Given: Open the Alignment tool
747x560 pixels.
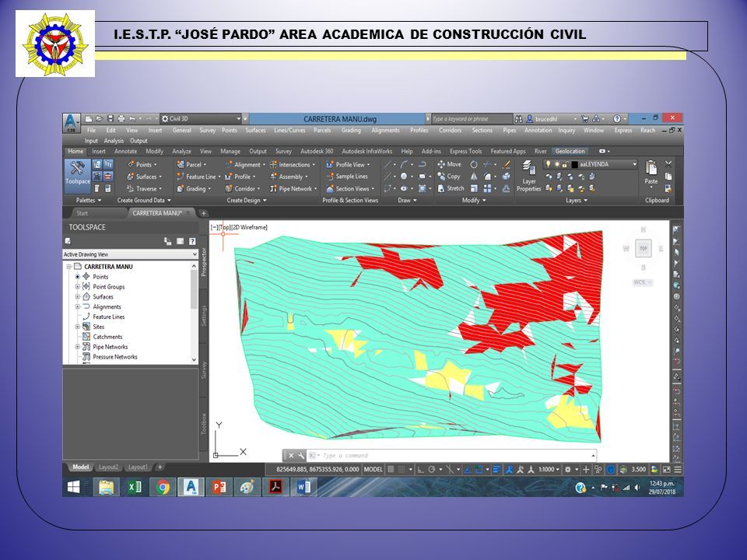Looking at the screenshot, I should 245,165.
